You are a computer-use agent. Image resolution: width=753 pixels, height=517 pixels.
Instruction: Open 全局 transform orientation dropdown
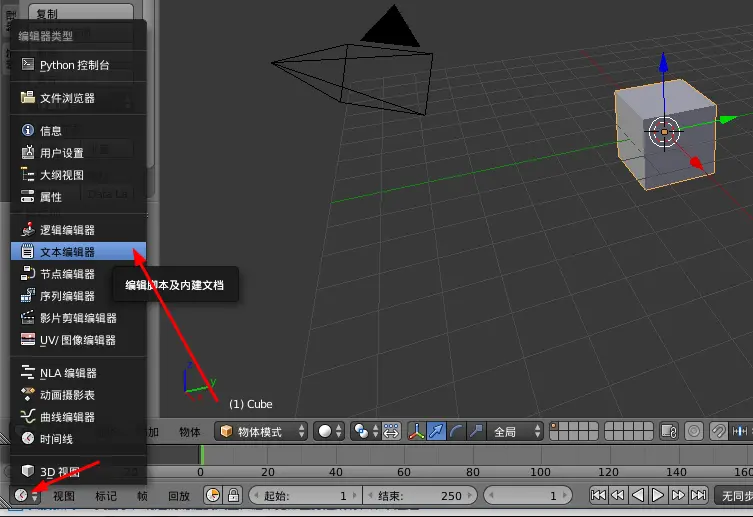click(516, 432)
